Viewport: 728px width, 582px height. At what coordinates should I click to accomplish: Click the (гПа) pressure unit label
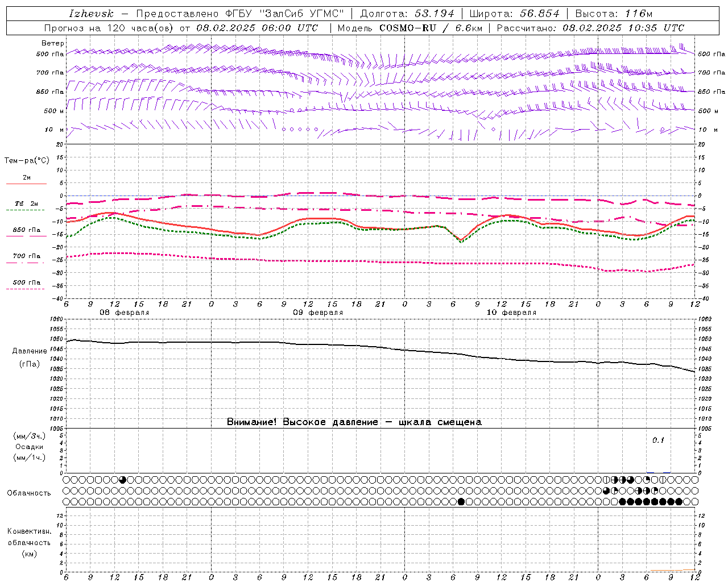pyautogui.click(x=30, y=364)
